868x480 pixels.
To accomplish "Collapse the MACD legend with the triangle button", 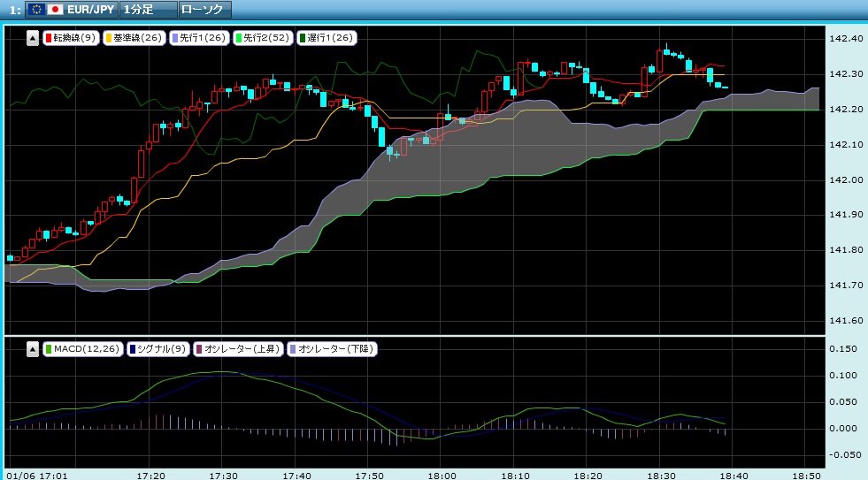I will coord(33,349).
